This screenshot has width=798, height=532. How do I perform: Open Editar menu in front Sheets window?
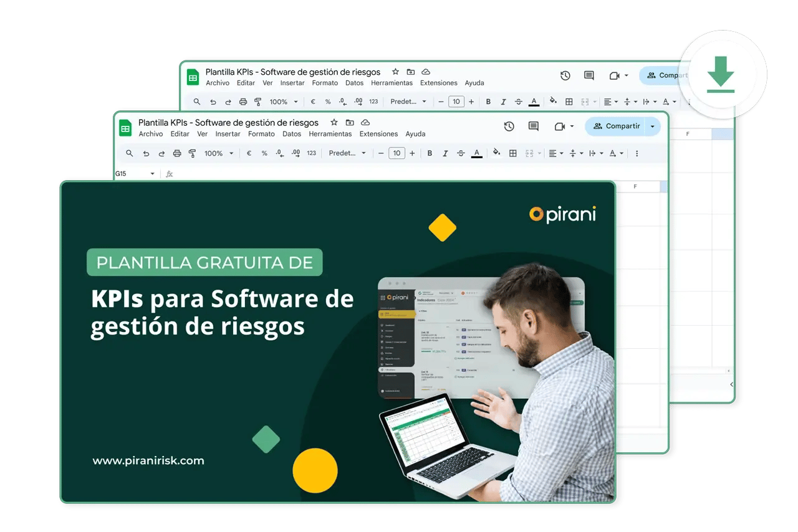coord(180,134)
